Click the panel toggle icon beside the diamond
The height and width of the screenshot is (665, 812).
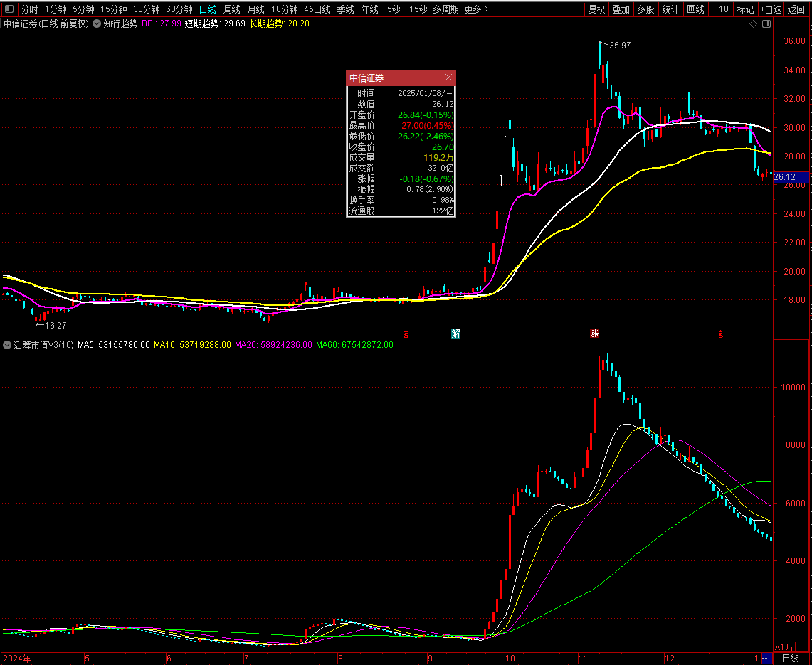pos(766,23)
